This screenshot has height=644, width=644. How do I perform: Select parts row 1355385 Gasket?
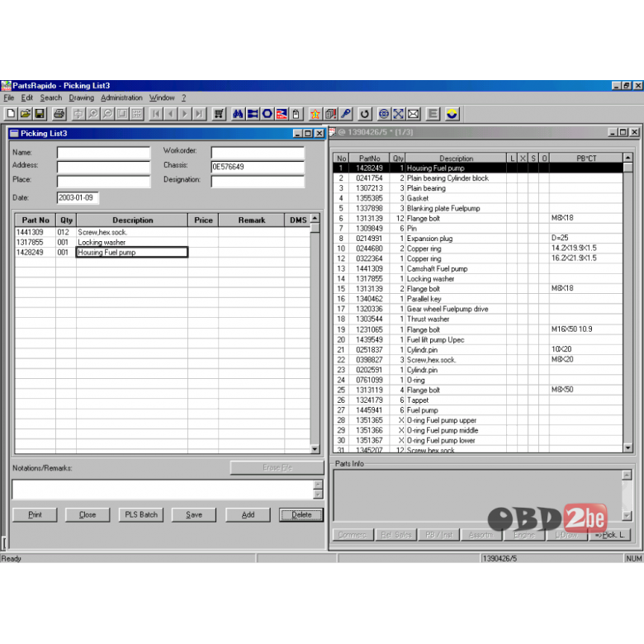click(x=478, y=198)
